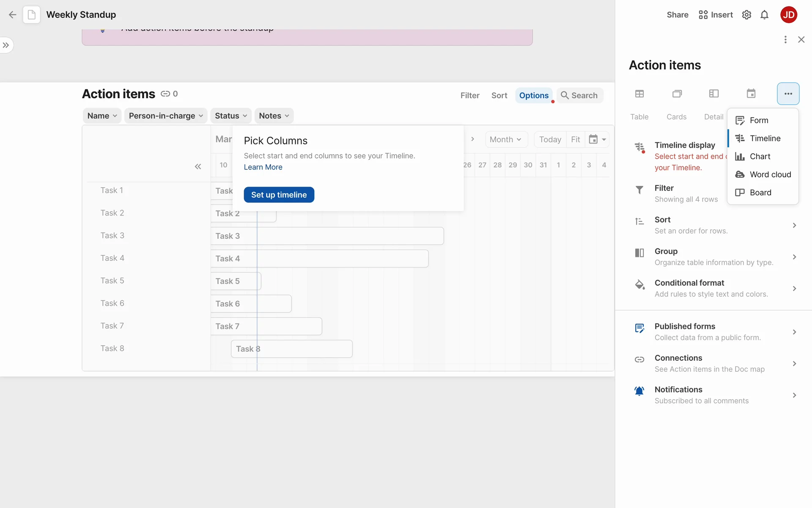Click the more view types button
This screenshot has width=812, height=508.
pos(788,94)
